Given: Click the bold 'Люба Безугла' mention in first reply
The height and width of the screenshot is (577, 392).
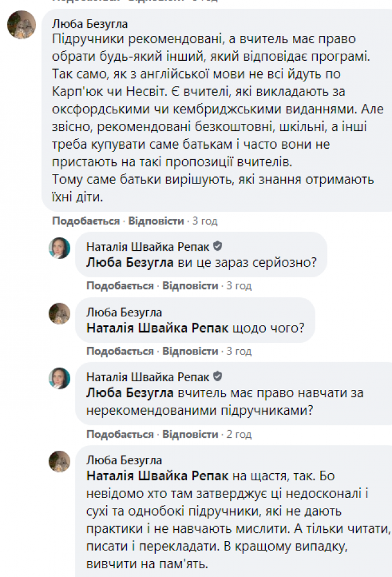Looking at the screenshot, I should click(x=130, y=263).
